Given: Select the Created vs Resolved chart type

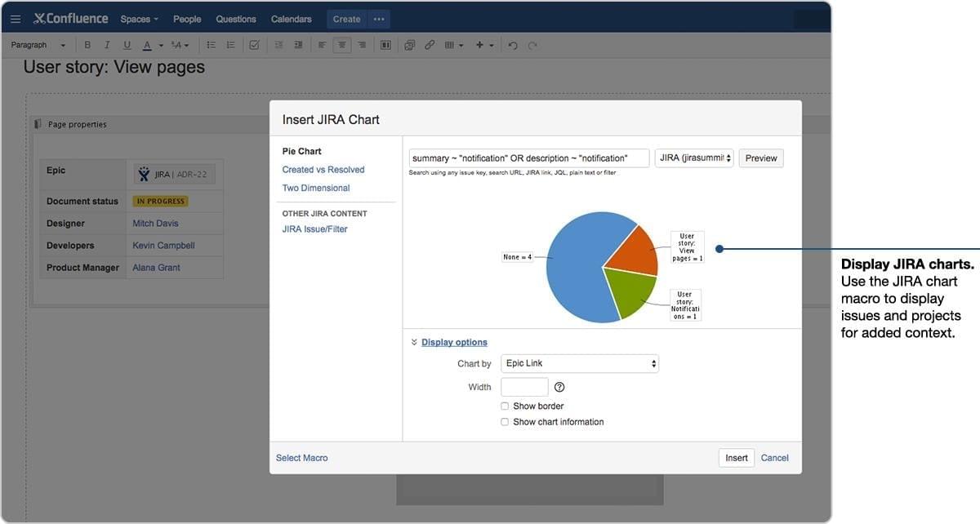Looking at the screenshot, I should pyautogui.click(x=323, y=170).
